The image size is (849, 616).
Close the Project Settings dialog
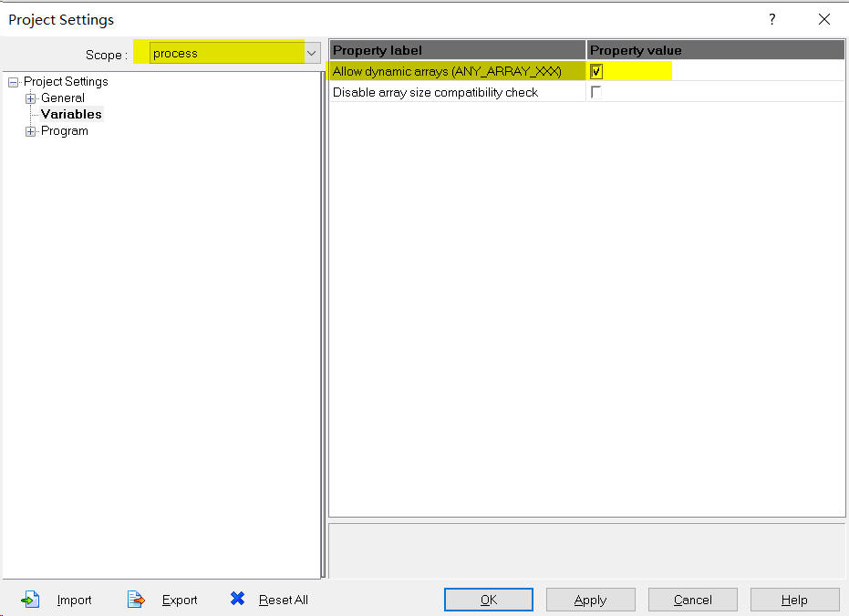[x=824, y=19]
